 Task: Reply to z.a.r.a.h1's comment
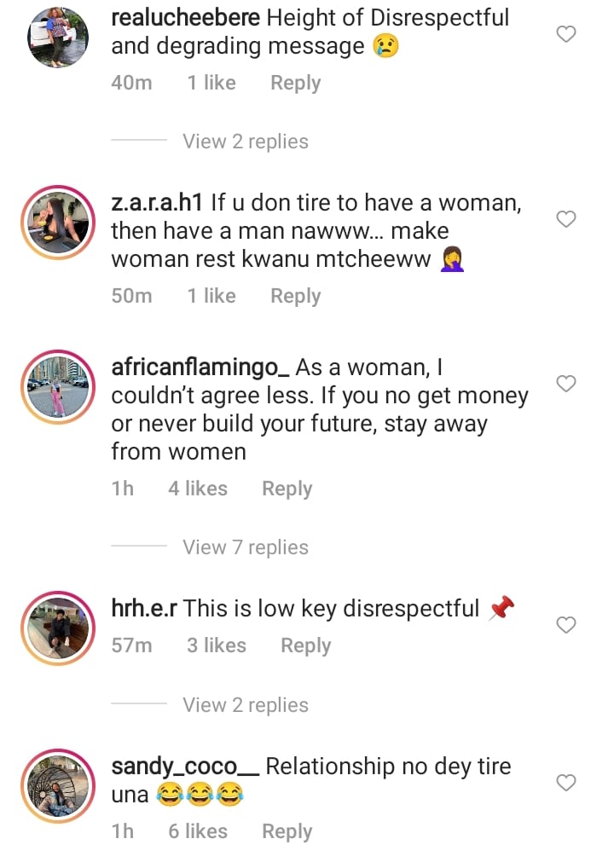pos(295,296)
